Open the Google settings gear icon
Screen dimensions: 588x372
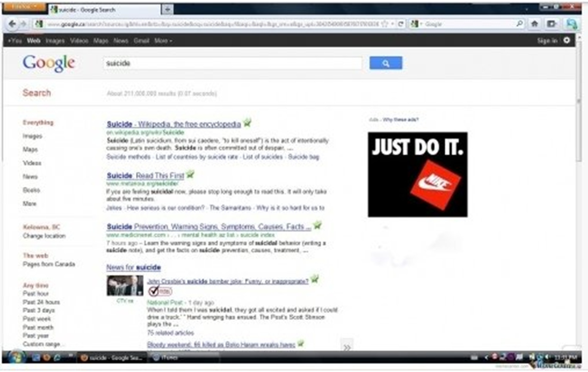tap(567, 41)
